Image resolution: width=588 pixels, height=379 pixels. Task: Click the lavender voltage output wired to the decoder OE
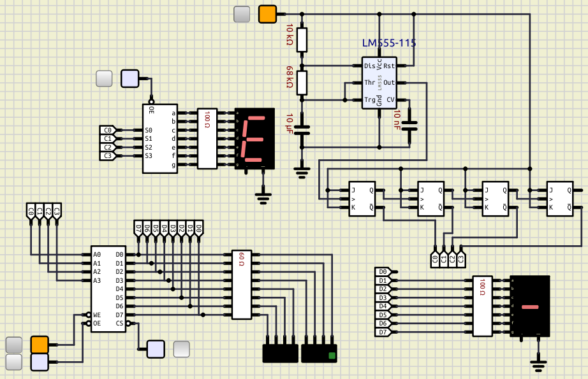(x=129, y=78)
